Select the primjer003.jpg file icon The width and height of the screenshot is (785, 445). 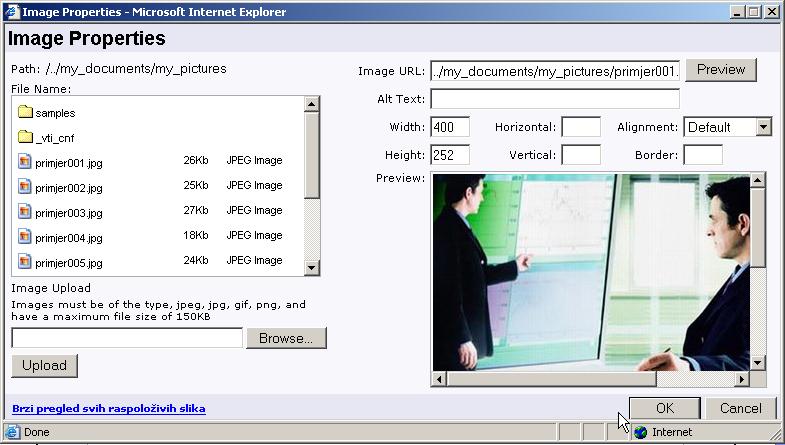coord(26,211)
